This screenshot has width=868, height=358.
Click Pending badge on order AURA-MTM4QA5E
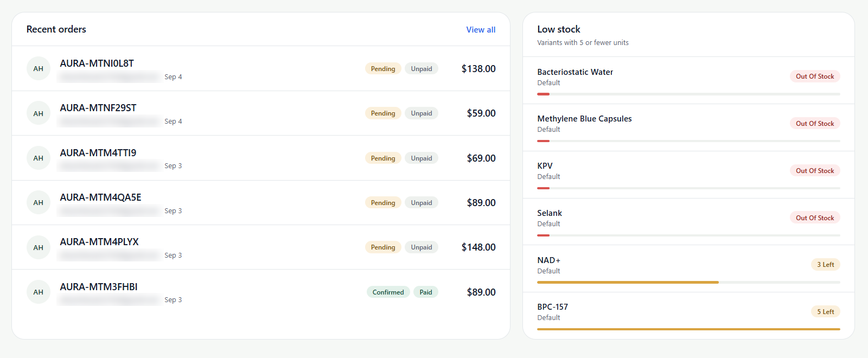click(x=383, y=202)
